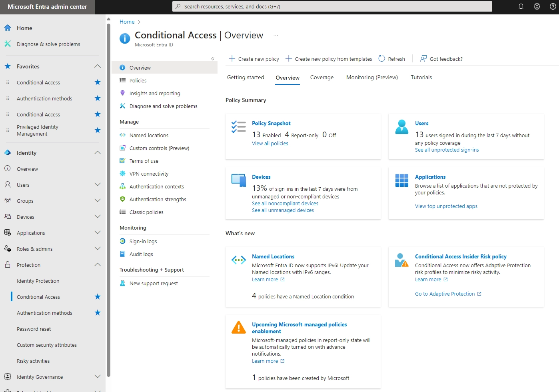The width and height of the screenshot is (559, 392).
Task: Collapse the Conditional Access menu pane
Action: 213,59
